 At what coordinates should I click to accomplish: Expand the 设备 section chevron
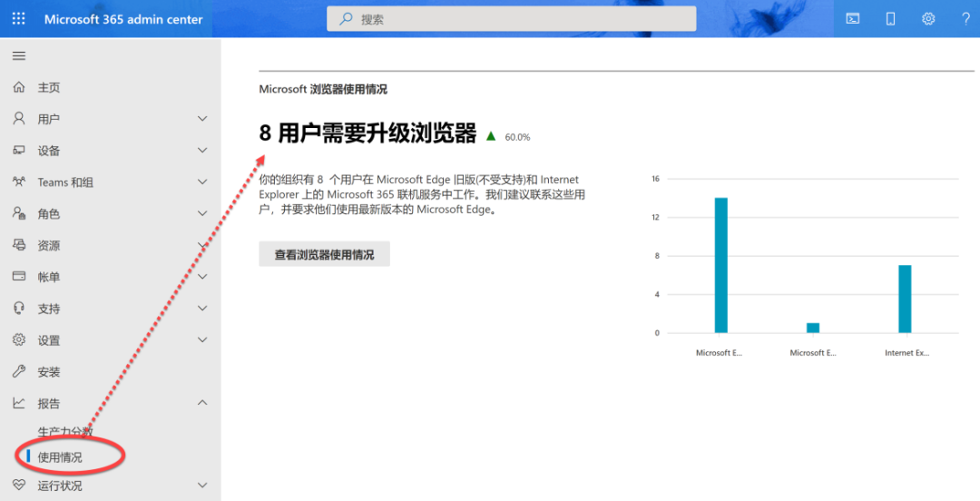coord(201,150)
